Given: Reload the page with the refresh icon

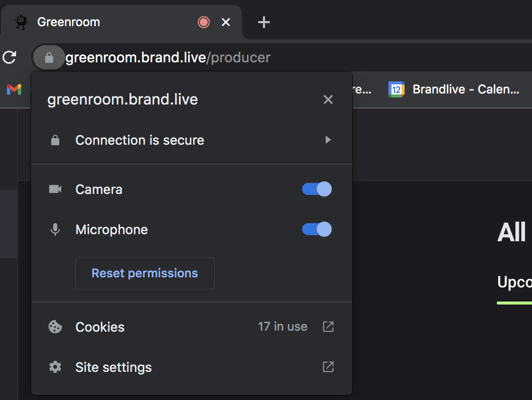Looking at the screenshot, I should click(x=10, y=57).
